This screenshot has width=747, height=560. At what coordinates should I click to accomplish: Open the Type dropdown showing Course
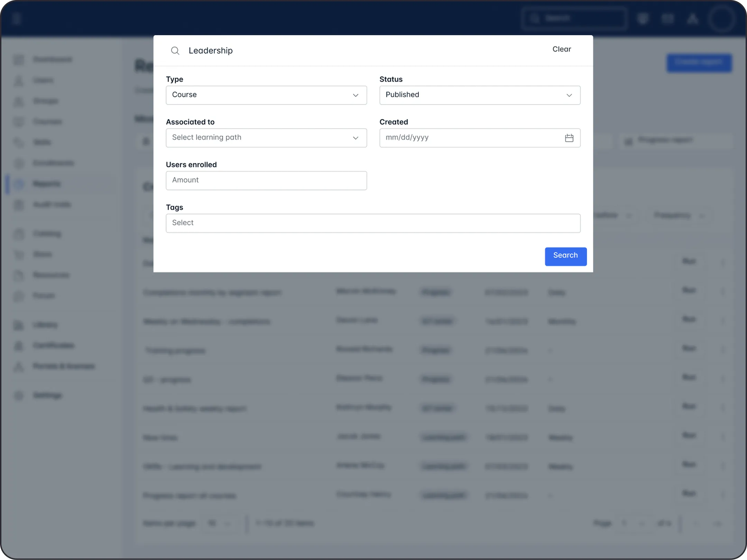tap(266, 95)
